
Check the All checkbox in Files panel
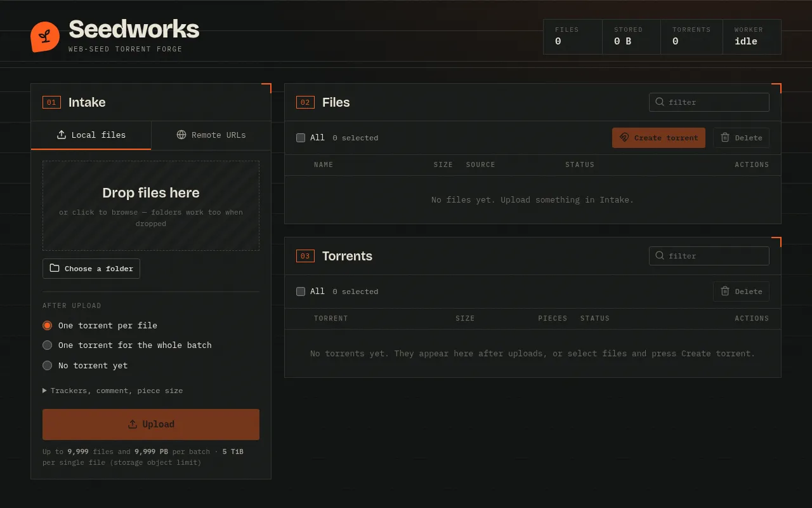point(301,137)
